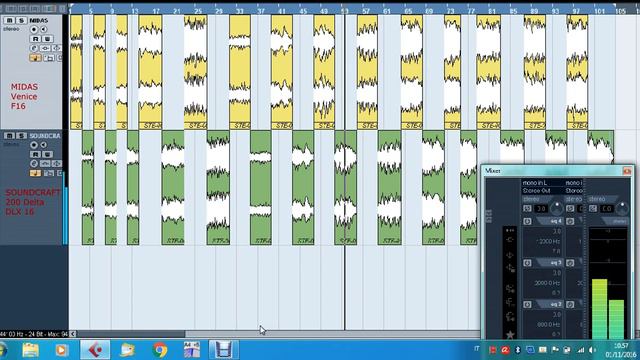Toggle orange musical timebase button on SOUNDCRA

(x=35, y=173)
